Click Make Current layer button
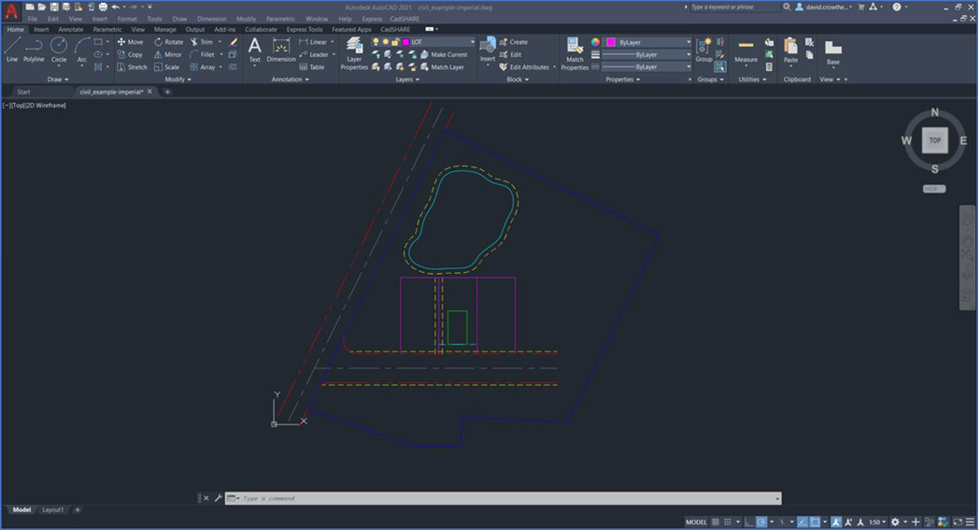Viewport: 980px width, 530px height. pos(444,54)
